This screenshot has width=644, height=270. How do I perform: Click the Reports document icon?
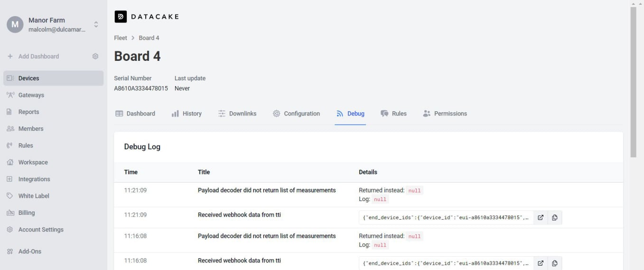[x=9, y=112]
